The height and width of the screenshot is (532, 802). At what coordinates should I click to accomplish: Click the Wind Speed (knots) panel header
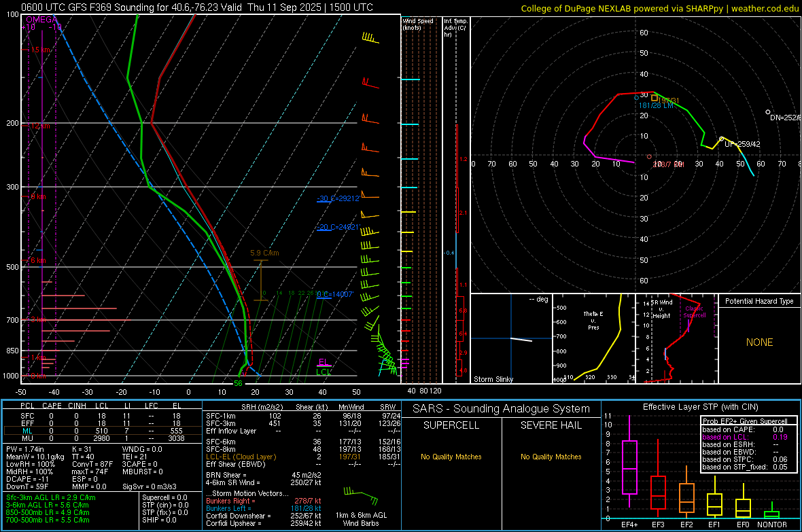pos(417,24)
